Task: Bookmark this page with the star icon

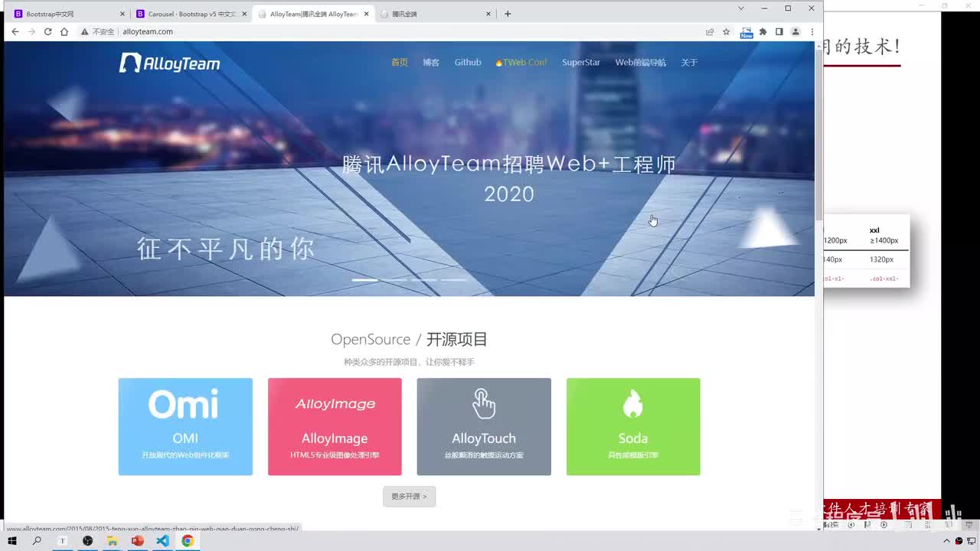Action: point(727,31)
